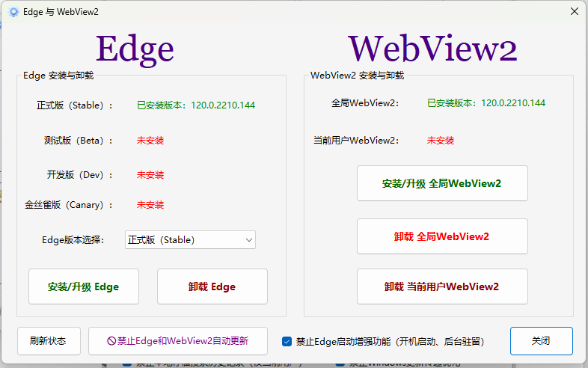Image resolution: width=588 pixels, height=368 pixels.
Task: Close the Edge 与 WebView2 dialog window
Action: tap(574, 12)
